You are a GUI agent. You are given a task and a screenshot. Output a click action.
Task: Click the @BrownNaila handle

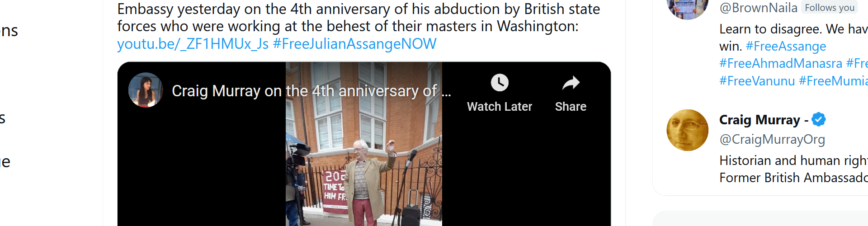pos(758,8)
